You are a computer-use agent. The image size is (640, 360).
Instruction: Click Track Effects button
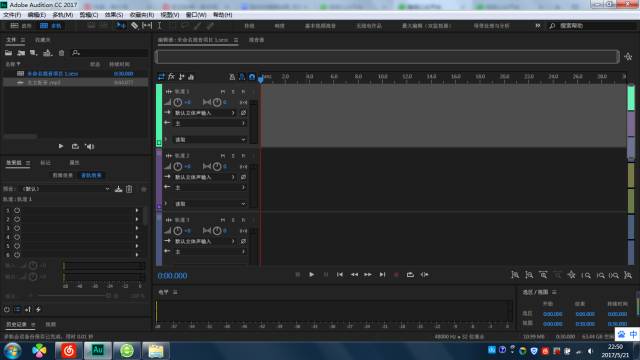click(91, 175)
